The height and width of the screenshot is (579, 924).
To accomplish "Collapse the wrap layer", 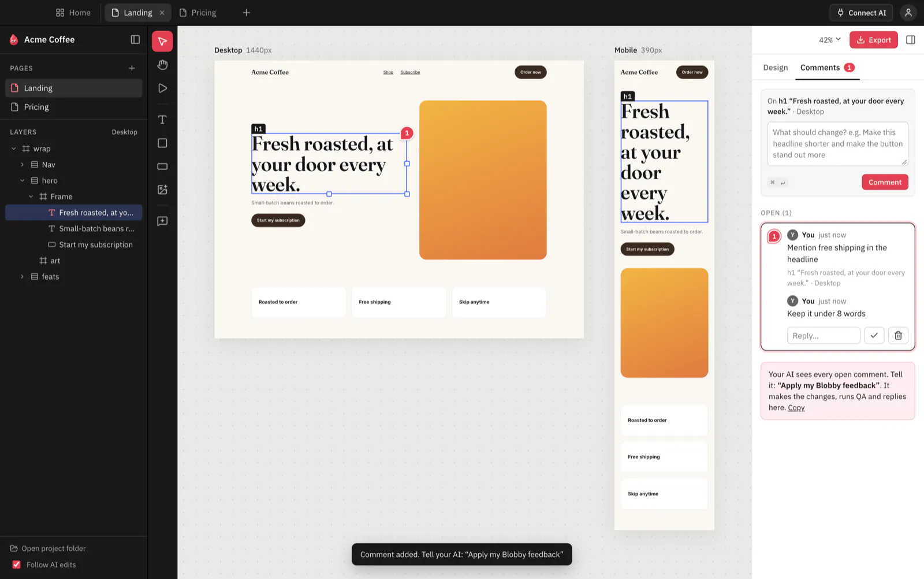I will [14, 149].
